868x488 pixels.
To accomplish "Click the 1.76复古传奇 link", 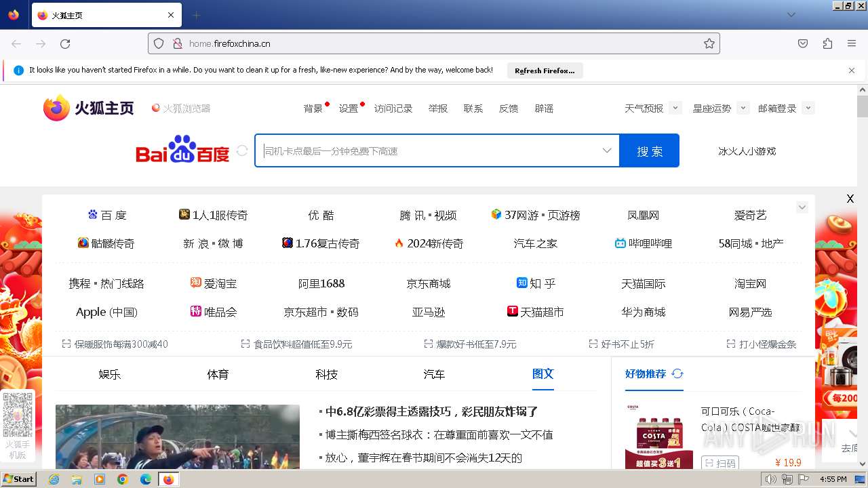I will (321, 243).
